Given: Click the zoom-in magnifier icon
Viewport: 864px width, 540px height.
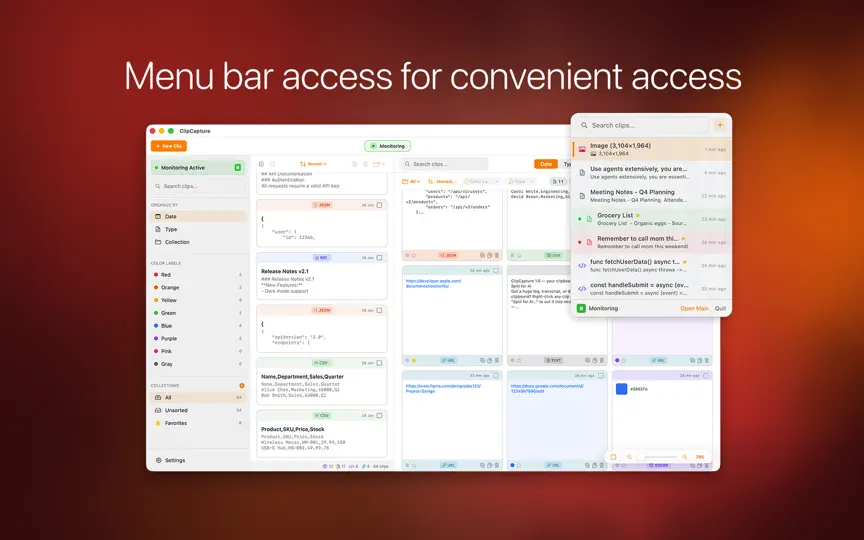Looking at the screenshot, I should pyautogui.click(x=684, y=457).
